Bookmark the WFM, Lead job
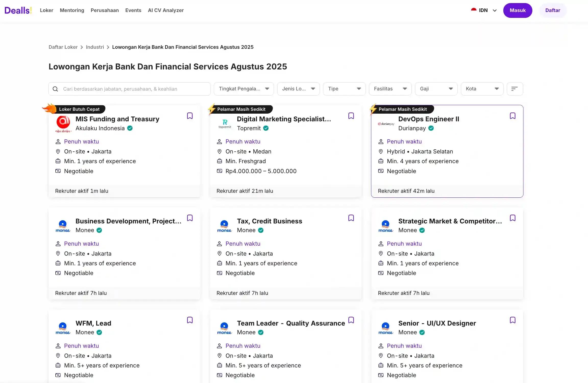The height and width of the screenshot is (383, 588). 190,320
